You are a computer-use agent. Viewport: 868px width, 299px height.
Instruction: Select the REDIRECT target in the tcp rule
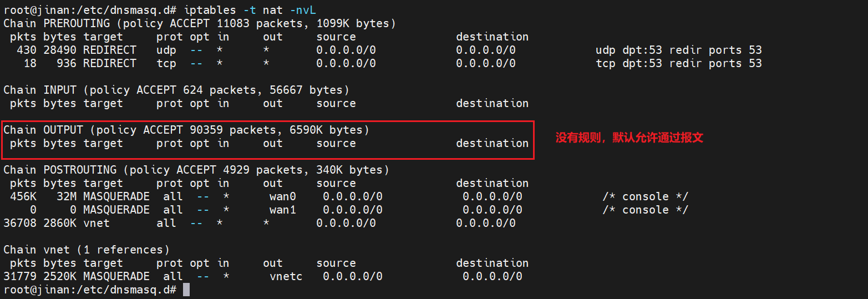(x=109, y=63)
